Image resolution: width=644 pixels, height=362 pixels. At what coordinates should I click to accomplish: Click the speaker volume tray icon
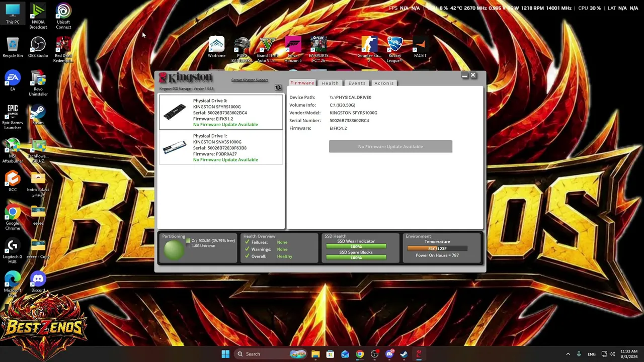[613, 354]
